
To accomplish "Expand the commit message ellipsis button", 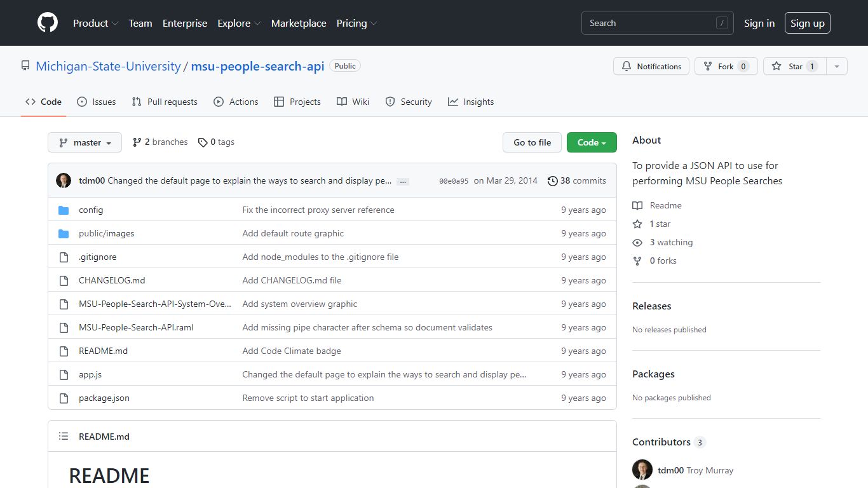I will (x=403, y=181).
